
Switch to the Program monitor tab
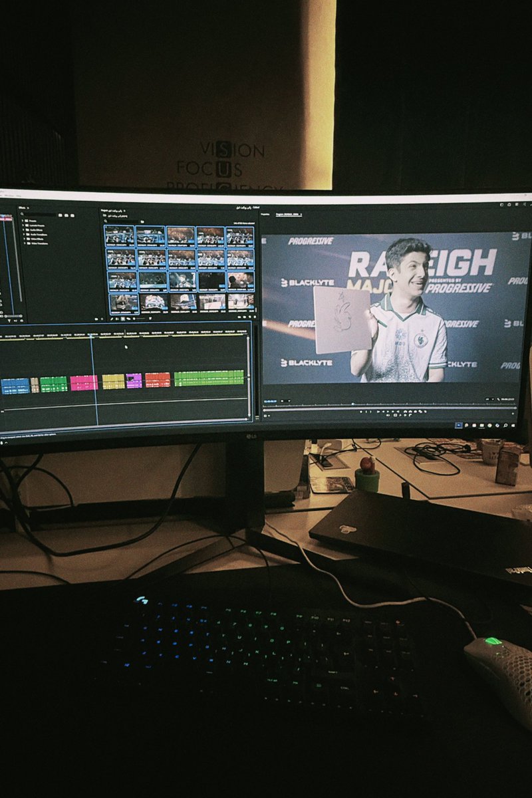(x=287, y=214)
